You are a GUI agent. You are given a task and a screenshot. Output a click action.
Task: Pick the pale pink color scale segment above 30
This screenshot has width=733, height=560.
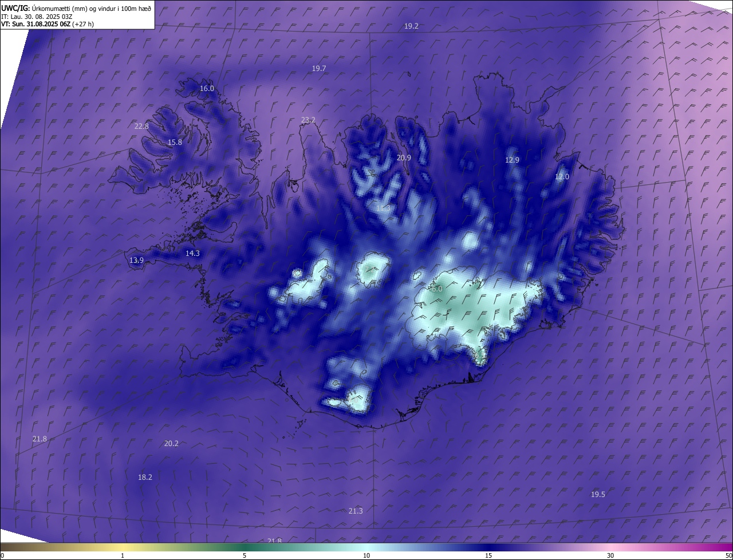(610, 547)
